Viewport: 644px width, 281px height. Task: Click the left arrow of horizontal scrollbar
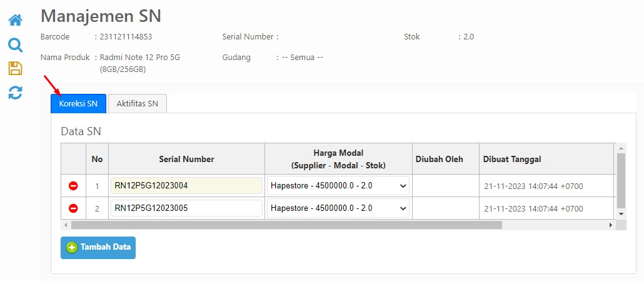65,225
